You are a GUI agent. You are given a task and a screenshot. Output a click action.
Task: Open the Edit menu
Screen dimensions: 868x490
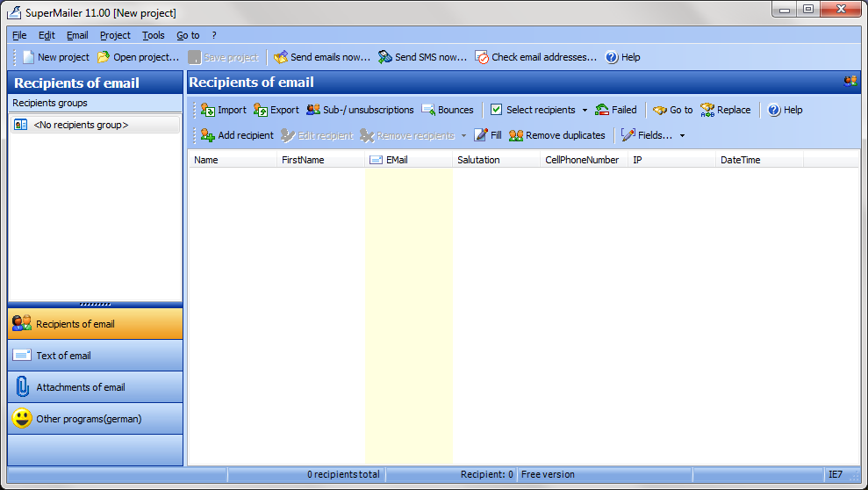(47, 35)
